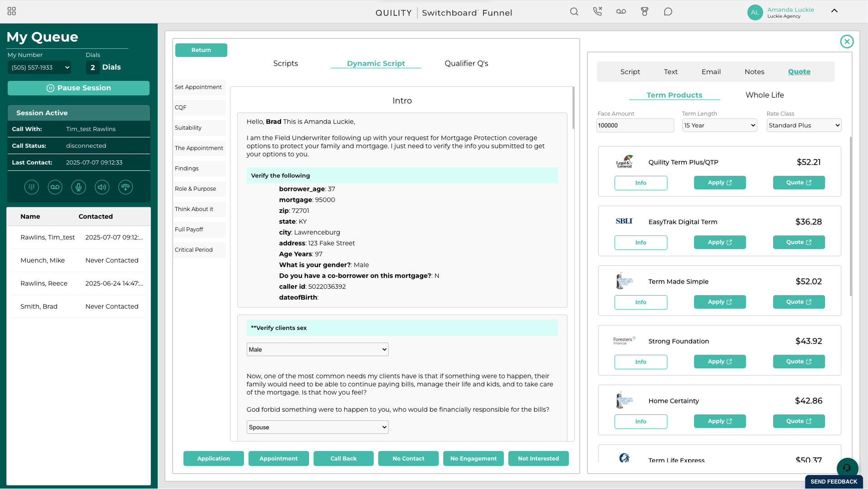The height and width of the screenshot is (489, 868).
Task: Click the Application disposition button
Action: click(213, 459)
